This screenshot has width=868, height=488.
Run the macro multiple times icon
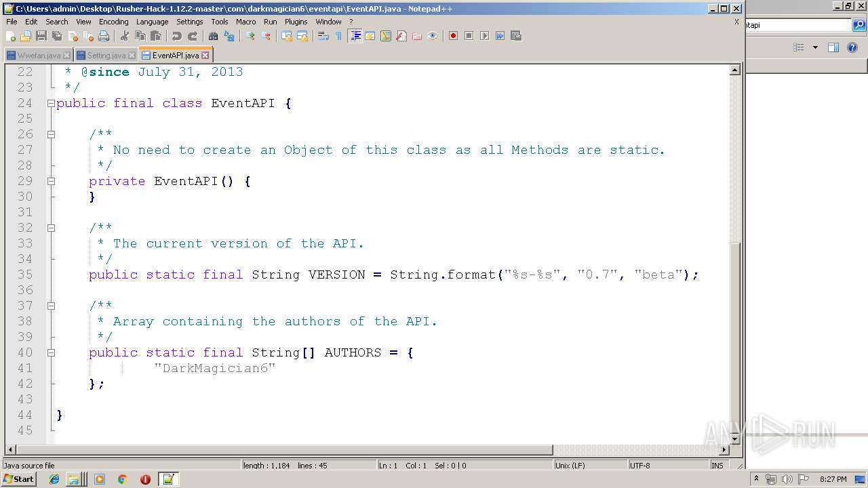click(500, 36)
